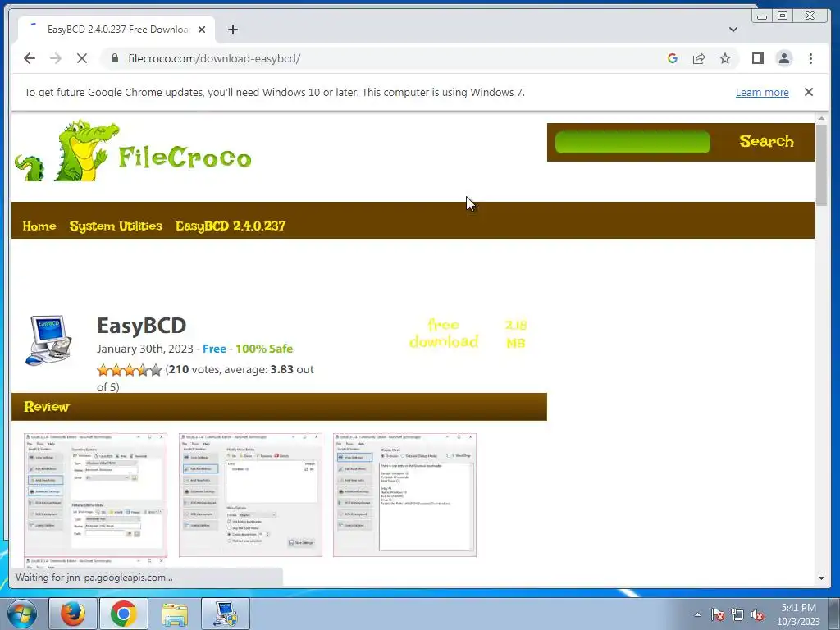Open the Windows Start menu

[21, 614]
